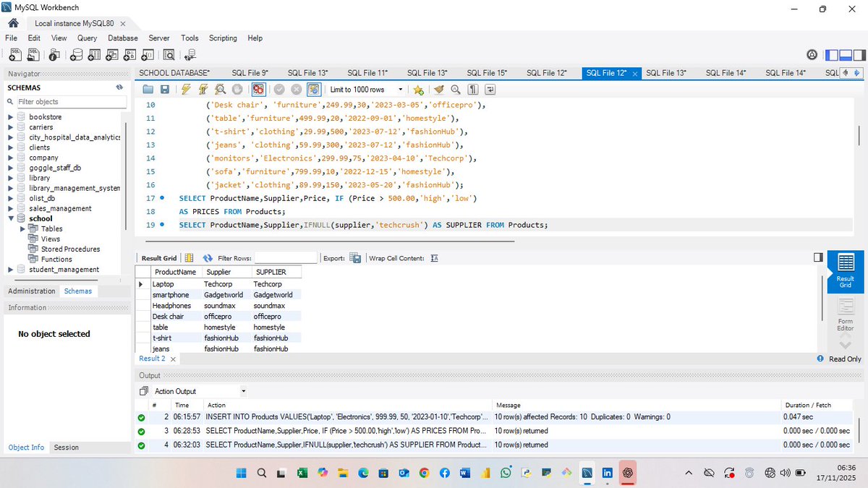868x488 pixels.
Task: Beautify the SQL with broom icon
Action: coord(438,90)
